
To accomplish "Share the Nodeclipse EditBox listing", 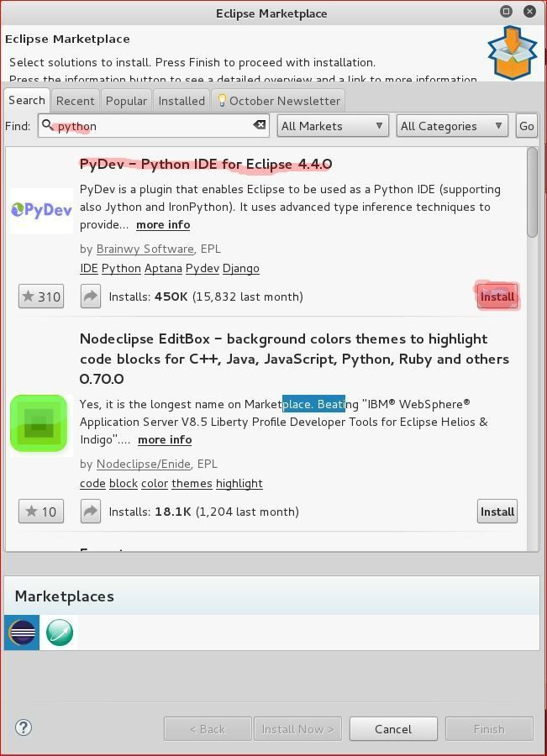I will coord(91,511).
